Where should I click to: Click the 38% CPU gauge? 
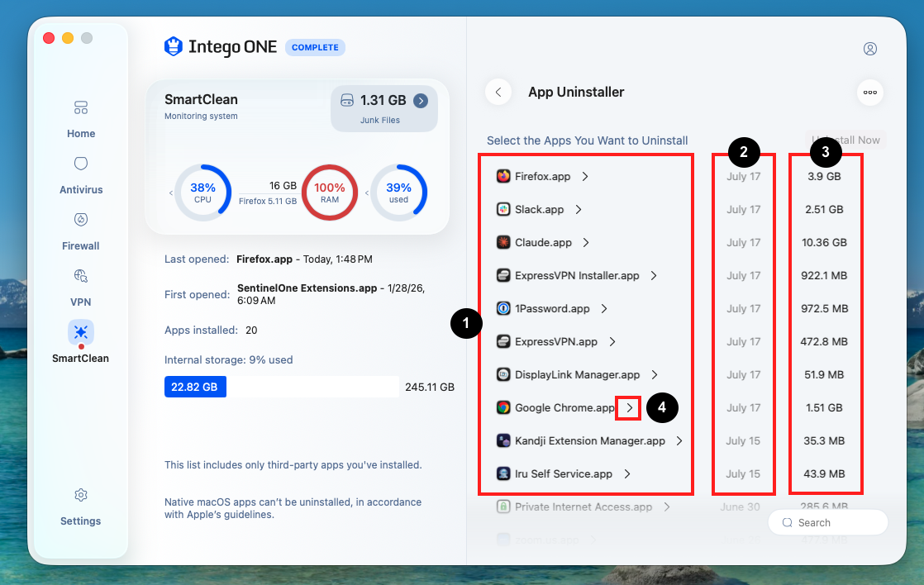coord(202,193)
